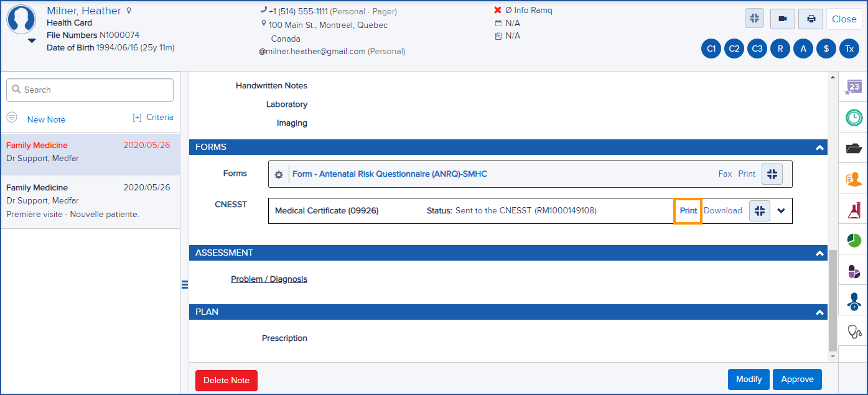
Task: Open the gear settings next to the ANRQ form
Action: (x=278, y=174)
